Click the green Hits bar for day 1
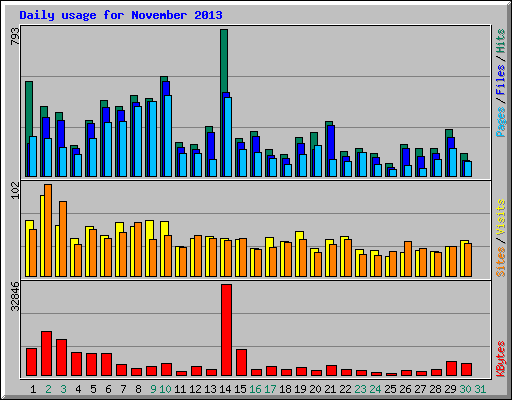Viewport: 512px width, 400px height. 29,110
